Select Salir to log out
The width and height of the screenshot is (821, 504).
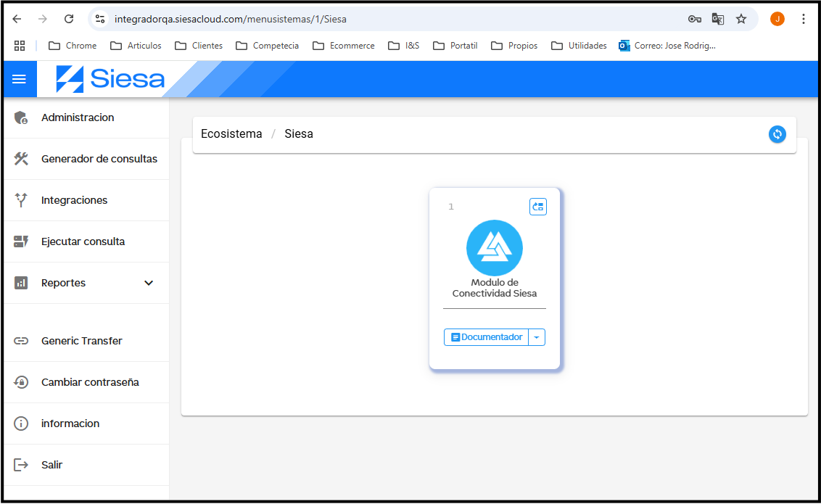point(51,465)
